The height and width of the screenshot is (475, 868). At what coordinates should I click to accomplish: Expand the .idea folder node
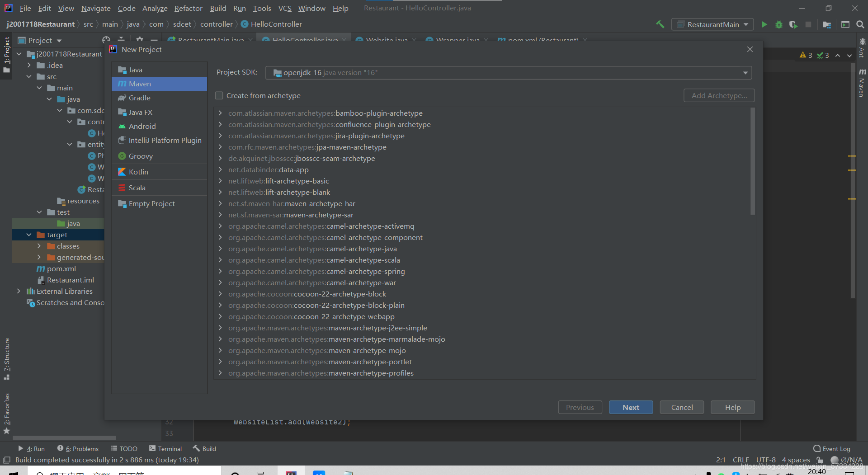click(x=29, y=65)
